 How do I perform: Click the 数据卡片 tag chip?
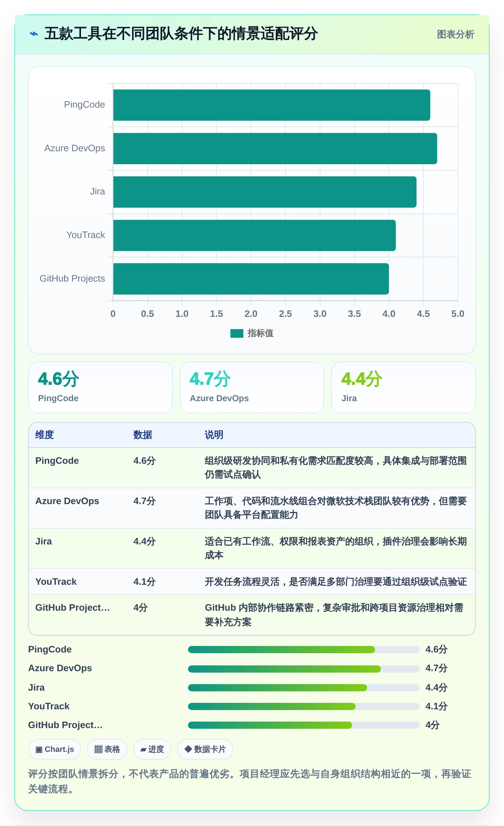(x=205, y=749)
